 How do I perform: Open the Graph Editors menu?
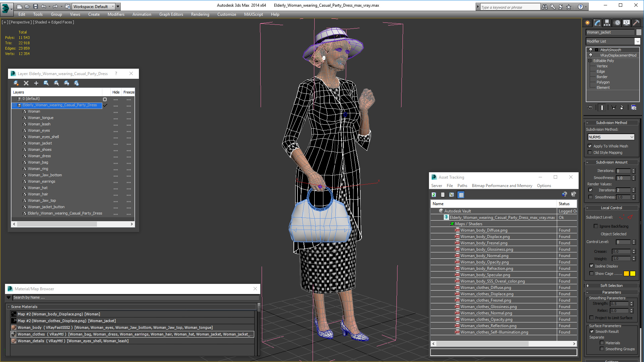point(171,14)
